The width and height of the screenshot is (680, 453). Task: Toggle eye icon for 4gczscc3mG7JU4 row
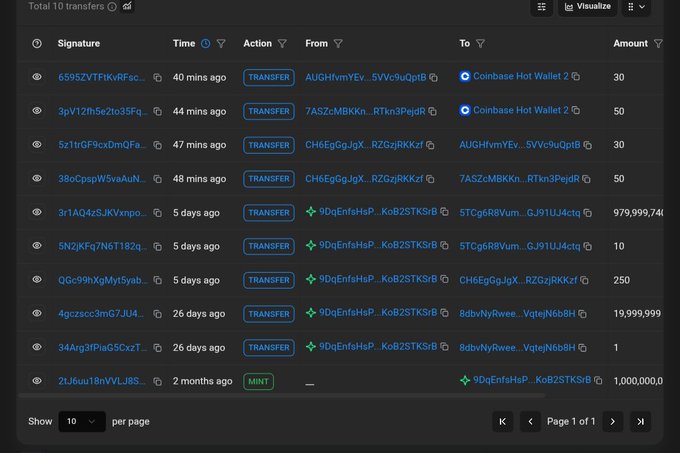point(37,313)
